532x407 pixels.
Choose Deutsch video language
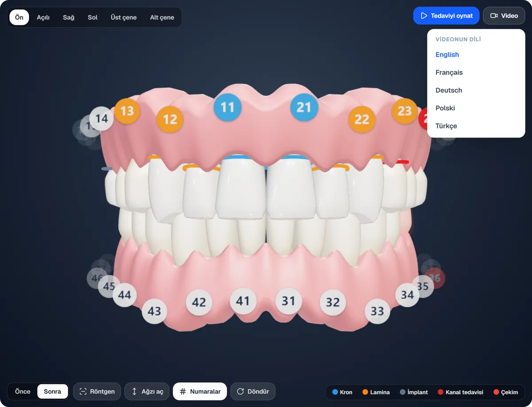click(476, 90)
